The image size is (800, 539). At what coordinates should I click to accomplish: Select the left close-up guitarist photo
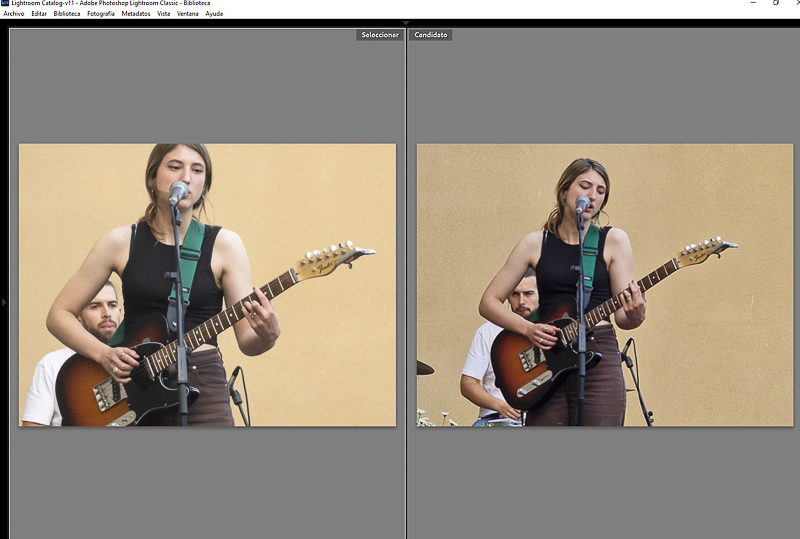pyautogui.click(x=207, y=285)
